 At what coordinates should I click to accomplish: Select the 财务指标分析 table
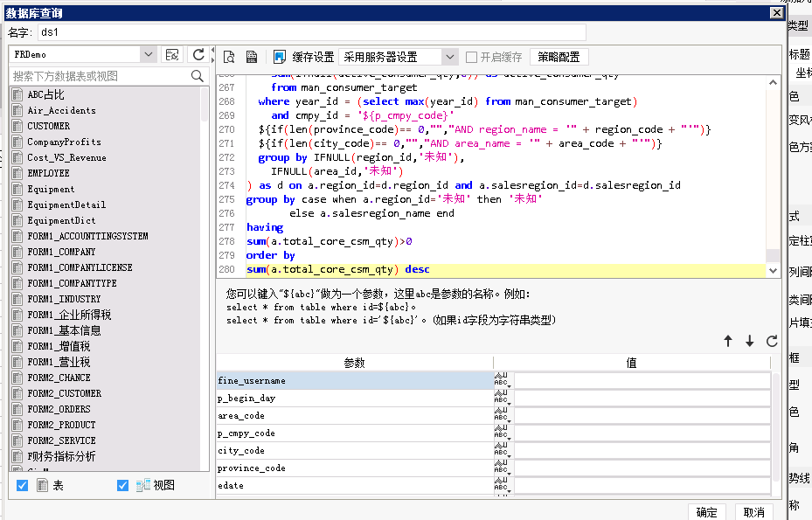pos(61,456)
